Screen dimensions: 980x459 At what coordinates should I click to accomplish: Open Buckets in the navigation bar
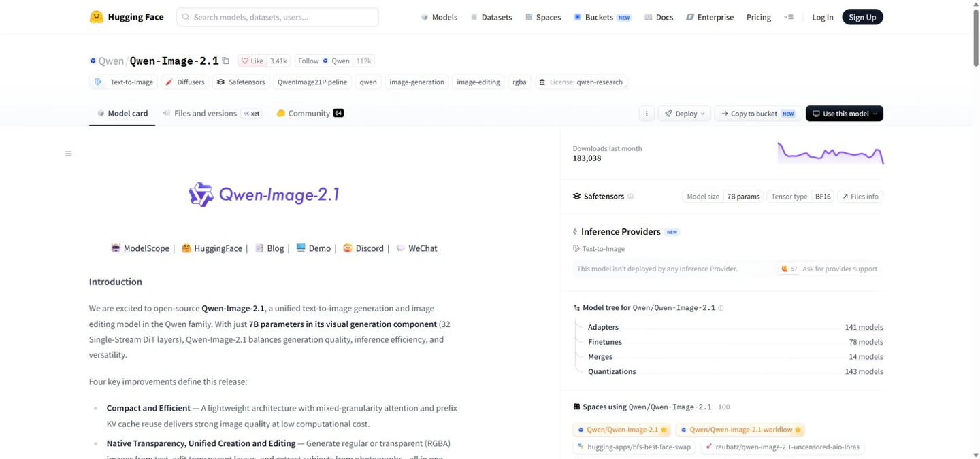(602, 17)
